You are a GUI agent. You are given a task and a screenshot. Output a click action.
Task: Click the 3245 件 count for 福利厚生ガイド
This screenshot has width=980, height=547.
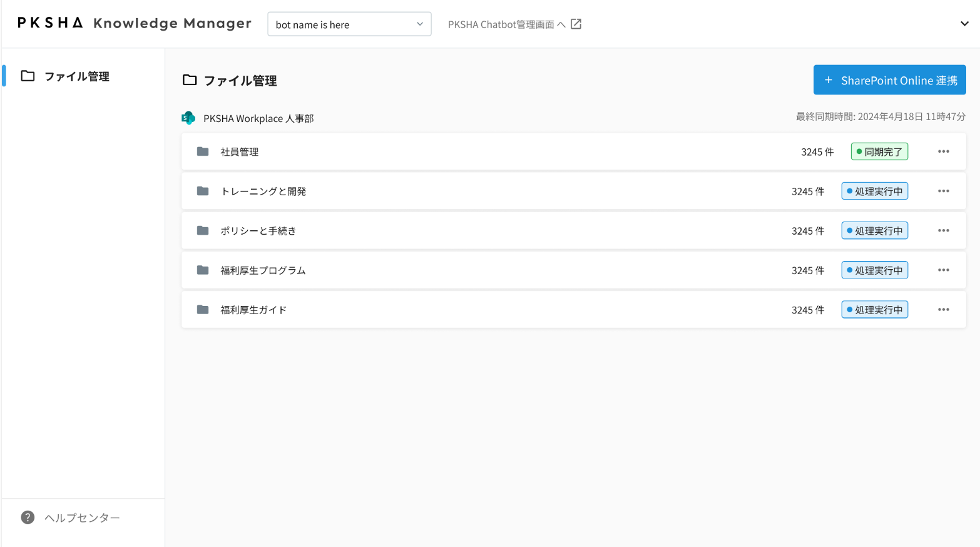[x=808, y=310]
